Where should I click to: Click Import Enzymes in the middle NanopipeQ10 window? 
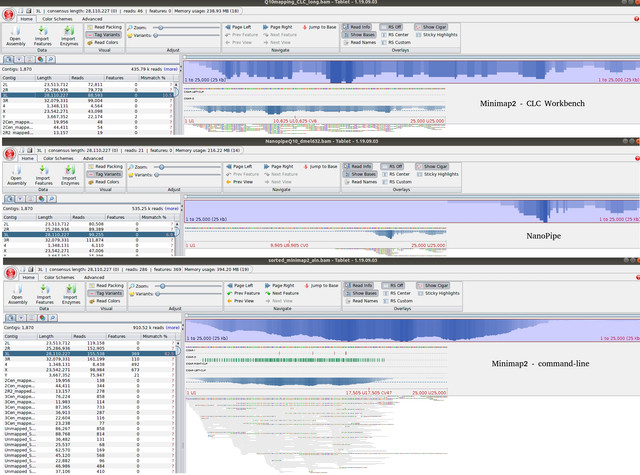point(70,175)
